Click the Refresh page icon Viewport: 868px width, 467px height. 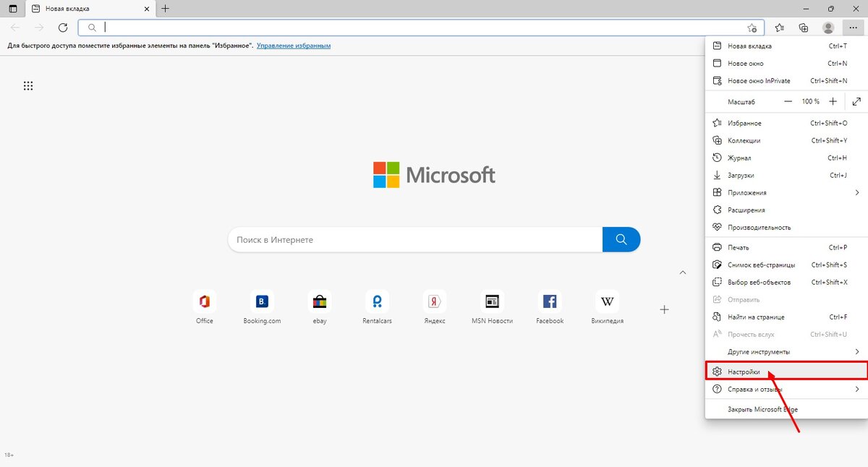[63, 27]
